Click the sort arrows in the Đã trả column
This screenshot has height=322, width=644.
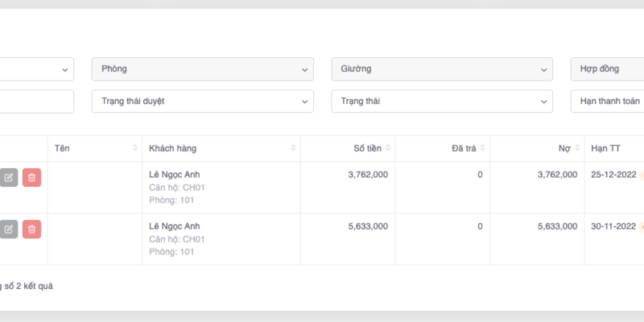pyautogui.click(x=482, y=148)
